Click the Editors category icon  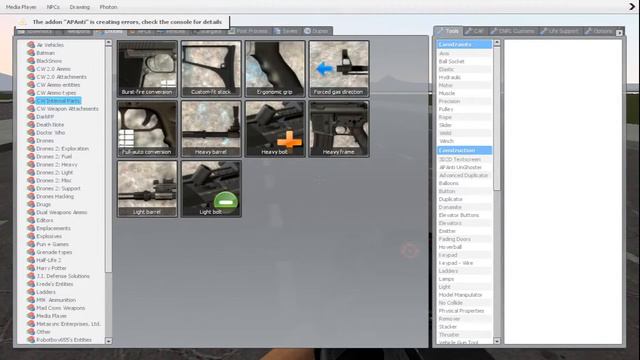[31, 220]
